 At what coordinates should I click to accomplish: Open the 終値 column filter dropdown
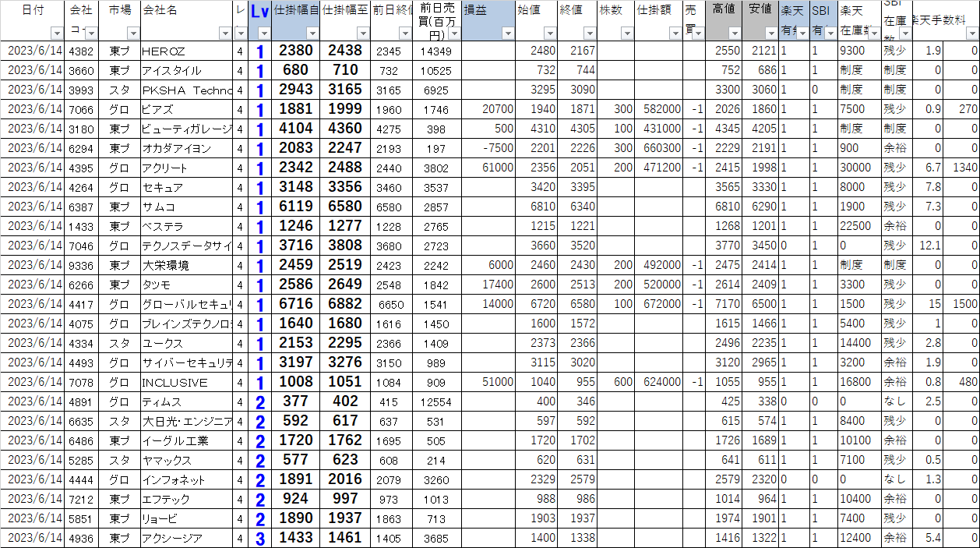(x=590, y=34)
